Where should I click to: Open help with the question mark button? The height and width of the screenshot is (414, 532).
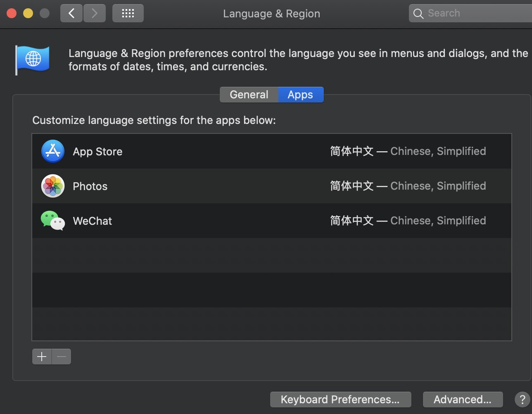[522, 400]
